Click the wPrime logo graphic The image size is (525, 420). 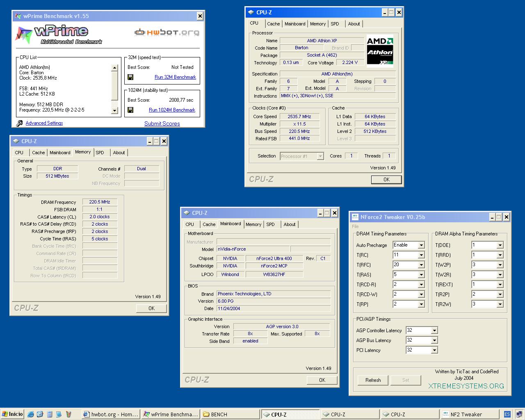59,35
